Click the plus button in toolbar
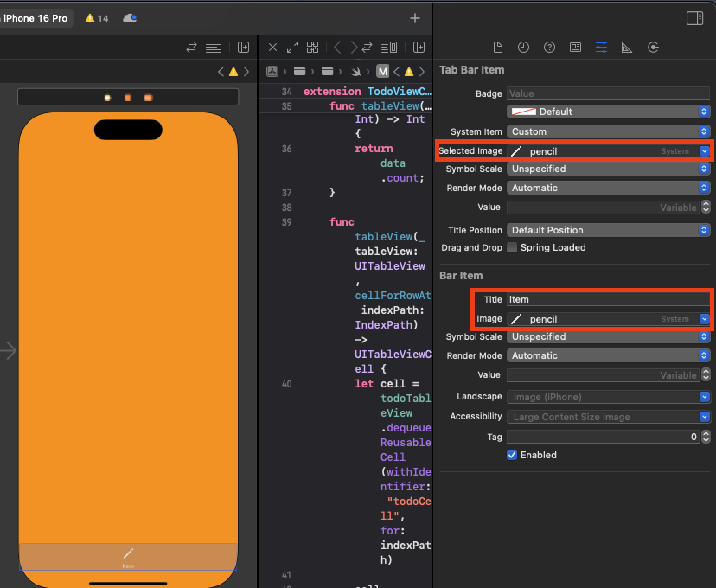The image size is (716, 588). tap(414, 18)
